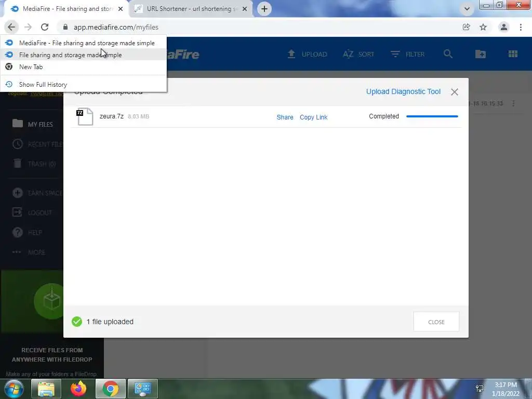Open the Windows Start button
This screenshot has height=399, width=532.
(14, 389)
